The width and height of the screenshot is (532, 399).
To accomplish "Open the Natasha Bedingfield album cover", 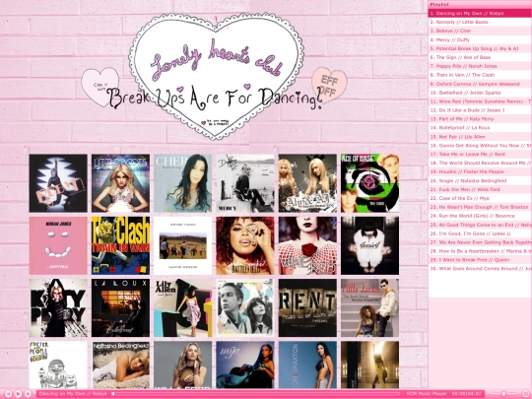I will 120,366.
